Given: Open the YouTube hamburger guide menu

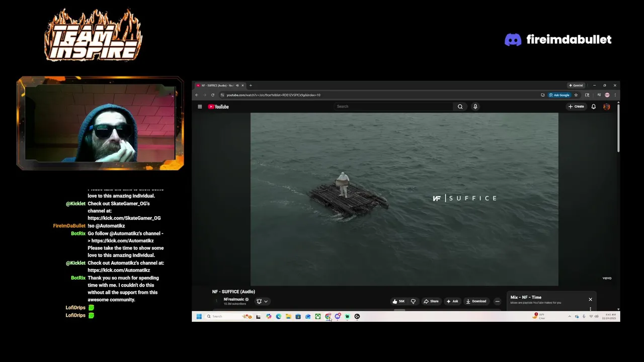Looking at the screenshot, I should pyautogui.click(x=200, y=107).
